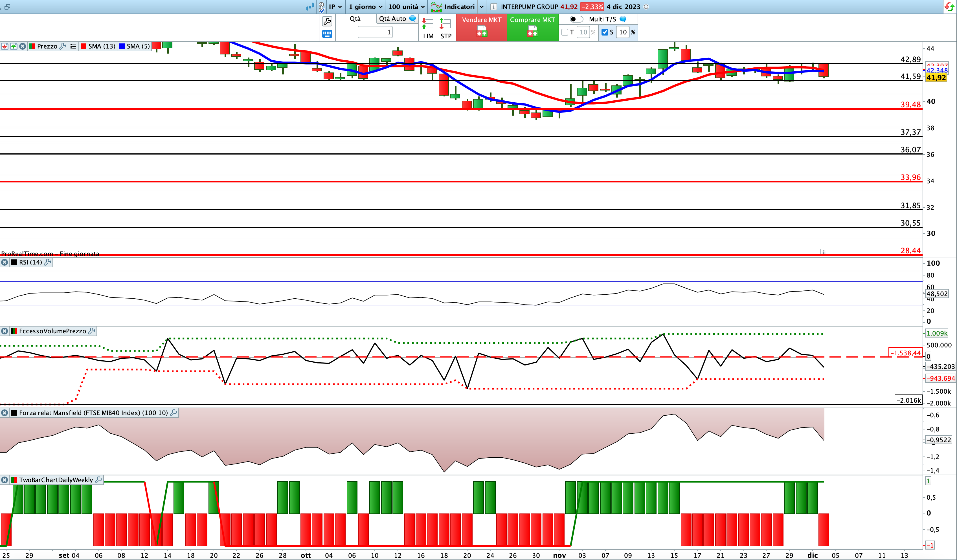Click the 39,48 red level label

click(911, 104)
